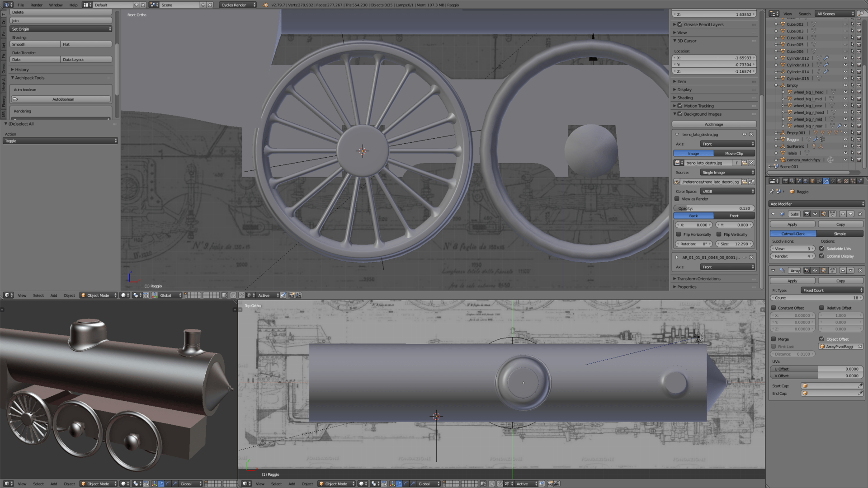Open the Scene properties tab
The width and height of the screenshot is (868, 488).
pyautogui.click(x=799, y=181)
